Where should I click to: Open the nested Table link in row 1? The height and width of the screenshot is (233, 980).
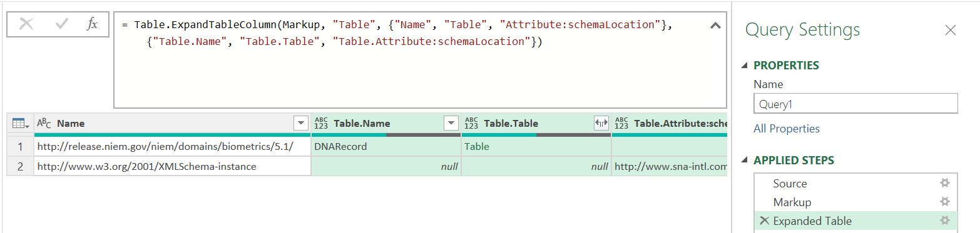pos(477,147)
